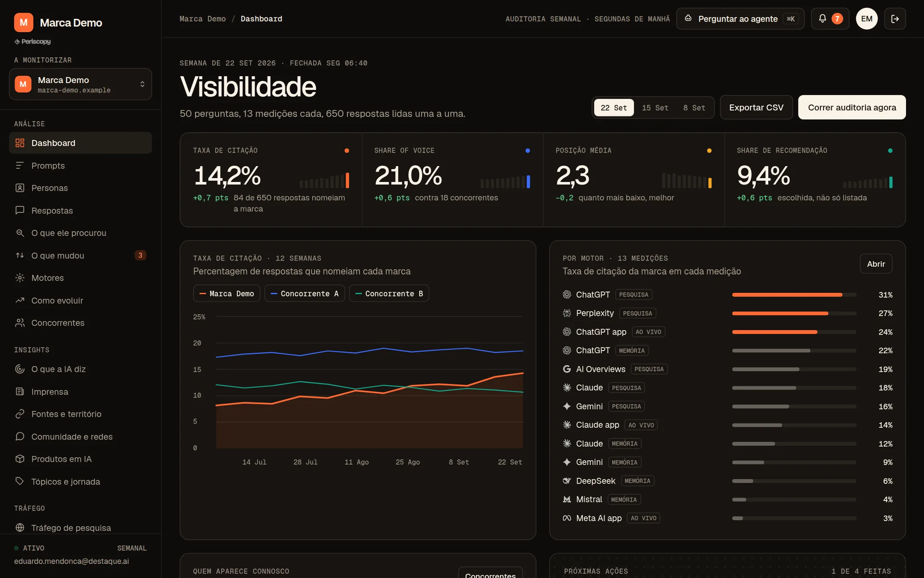Screen dimensions: 924x578
Task: Toggle the Marca Demo chart legend
Action: [227, 293]
